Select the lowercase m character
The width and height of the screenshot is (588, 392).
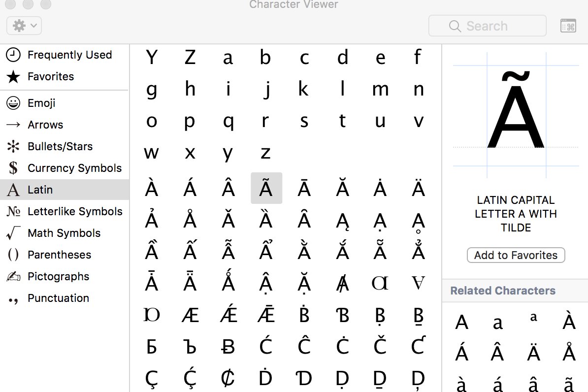(380, 90)
